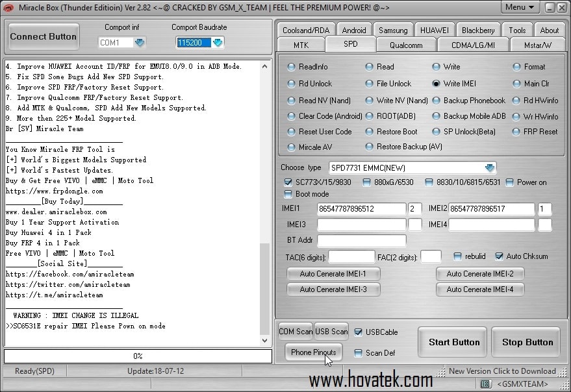
Task: Toggle the rebulid checkbox
Action: pyautogui.click(x=458, y=256)
